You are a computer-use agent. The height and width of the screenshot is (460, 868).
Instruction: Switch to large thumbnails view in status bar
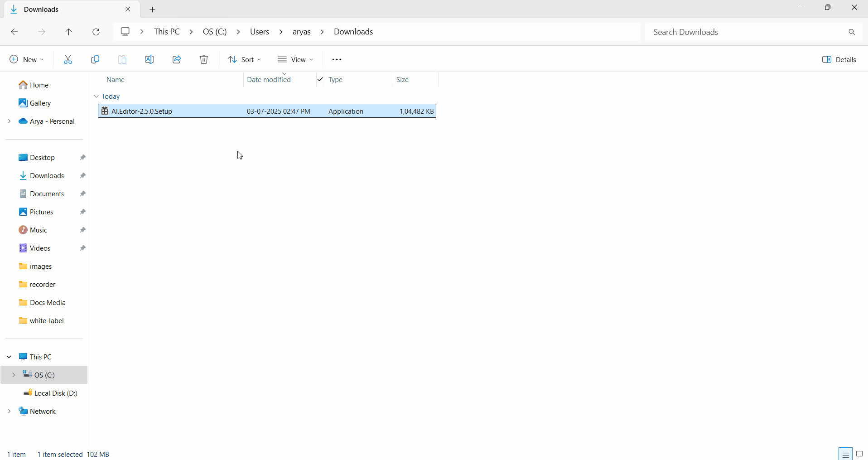859,454
